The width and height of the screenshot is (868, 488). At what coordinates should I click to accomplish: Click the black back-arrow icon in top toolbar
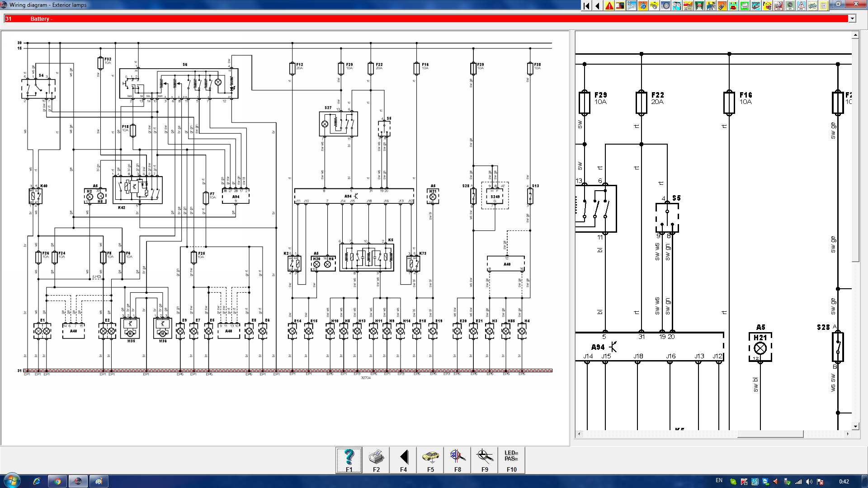point(598,6)
